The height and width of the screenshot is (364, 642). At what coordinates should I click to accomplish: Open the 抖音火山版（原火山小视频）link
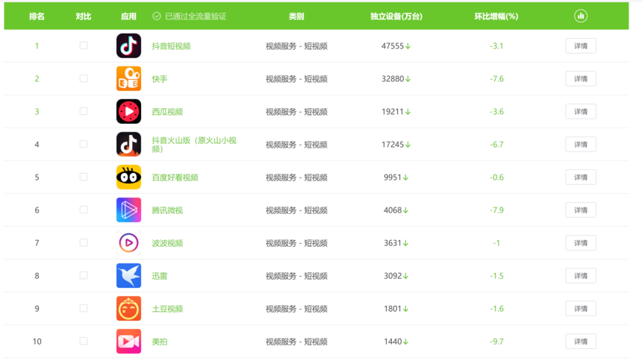(195, 145)
